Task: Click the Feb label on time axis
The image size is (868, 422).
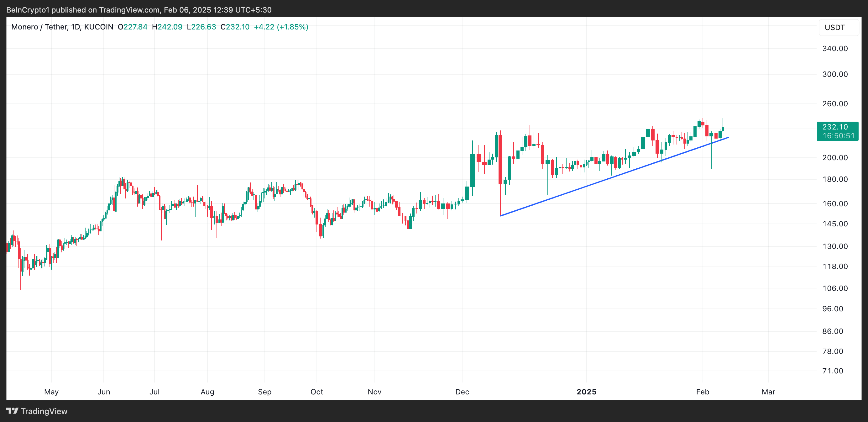Action: click(703, 392)
